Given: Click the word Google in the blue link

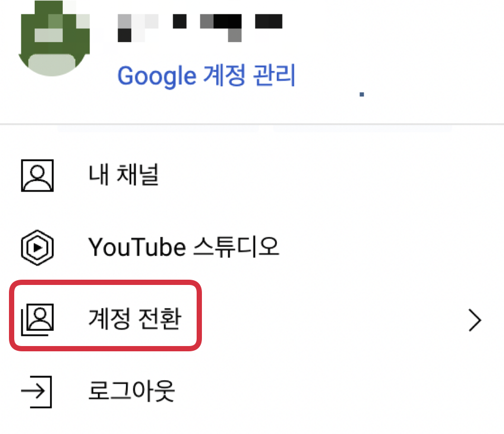Looking at the screenshot, I should pos(157,76).
